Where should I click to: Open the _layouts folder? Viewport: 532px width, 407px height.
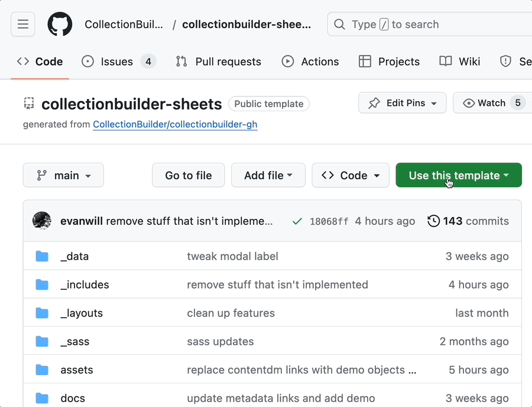82,313
